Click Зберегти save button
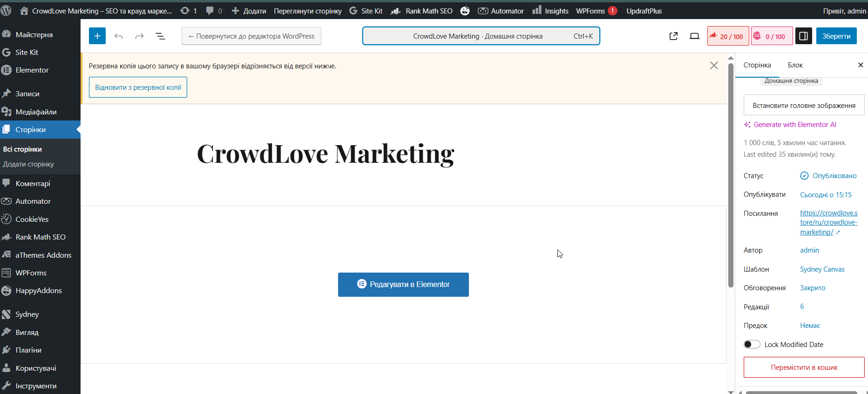This screenshot has height=394, width=868. click(836, 36)
